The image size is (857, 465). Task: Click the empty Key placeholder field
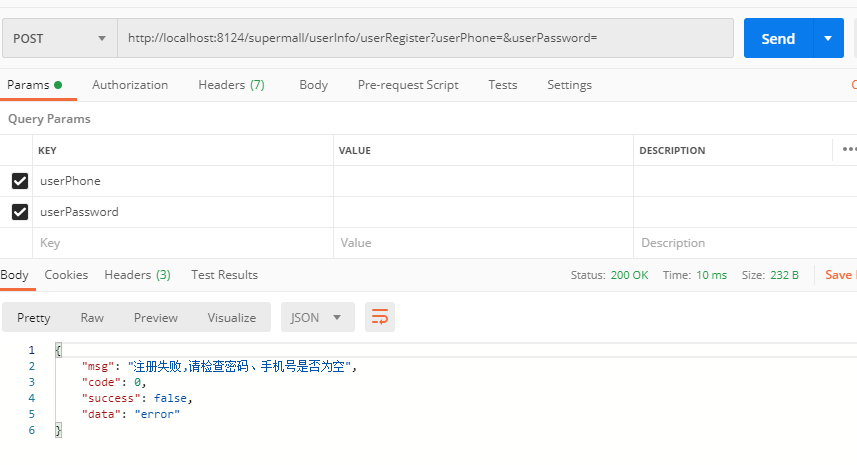tap(183, 243)
